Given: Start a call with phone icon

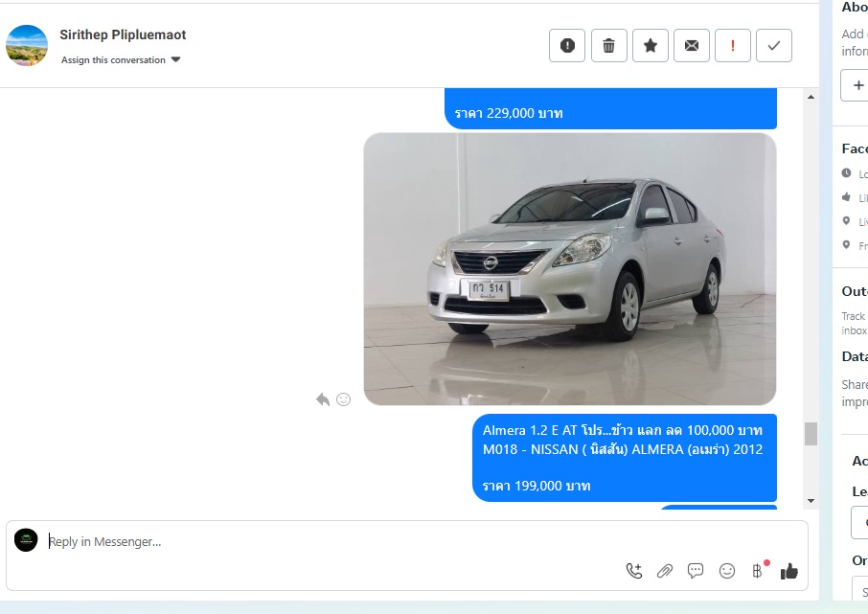Looking at the screenshot, I should tap(634, 571).
